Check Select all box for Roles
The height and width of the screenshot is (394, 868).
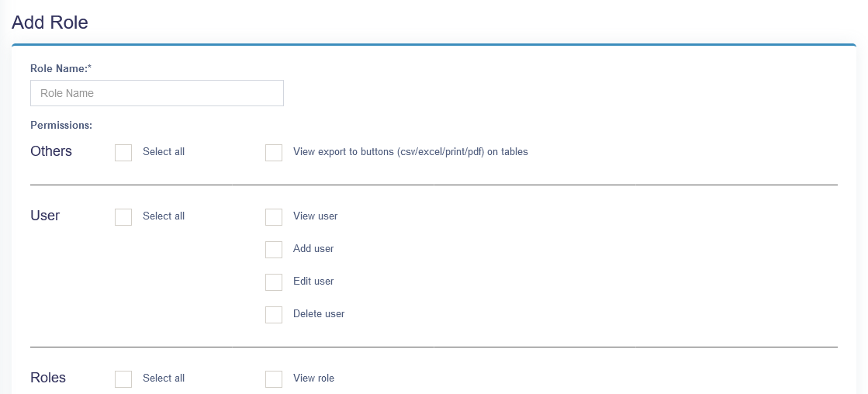click(123, 379)
